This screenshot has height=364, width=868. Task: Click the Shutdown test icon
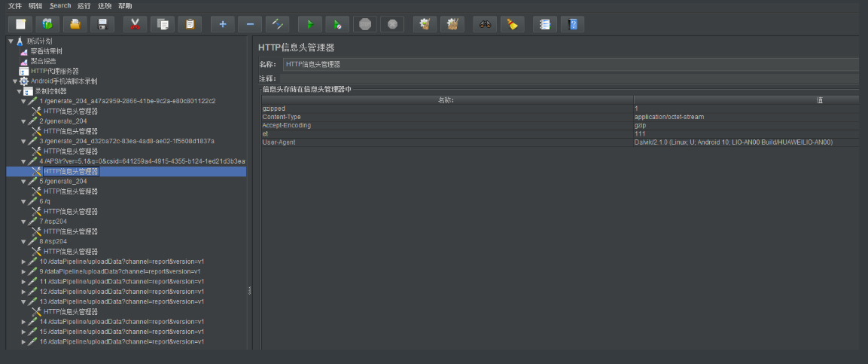point(392,24)
